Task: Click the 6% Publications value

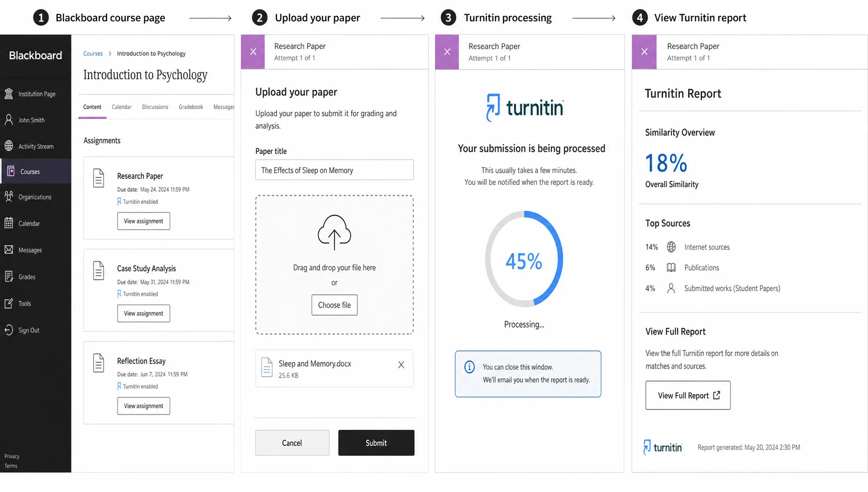Action: point(650,268)
